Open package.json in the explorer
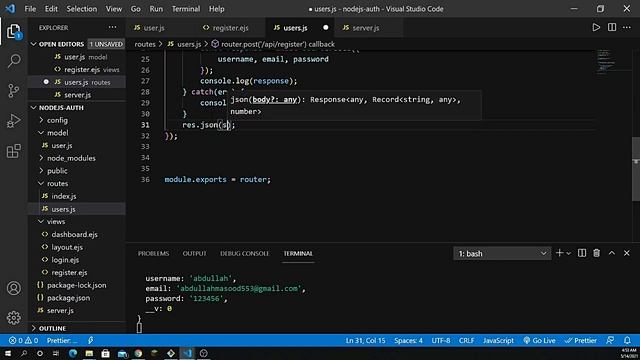 tap(77, 298)
